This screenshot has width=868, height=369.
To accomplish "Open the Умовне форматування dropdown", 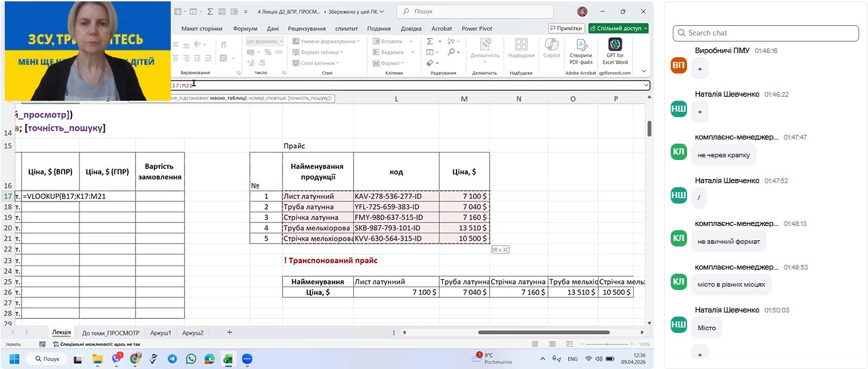I will click(x=327, y=42).
